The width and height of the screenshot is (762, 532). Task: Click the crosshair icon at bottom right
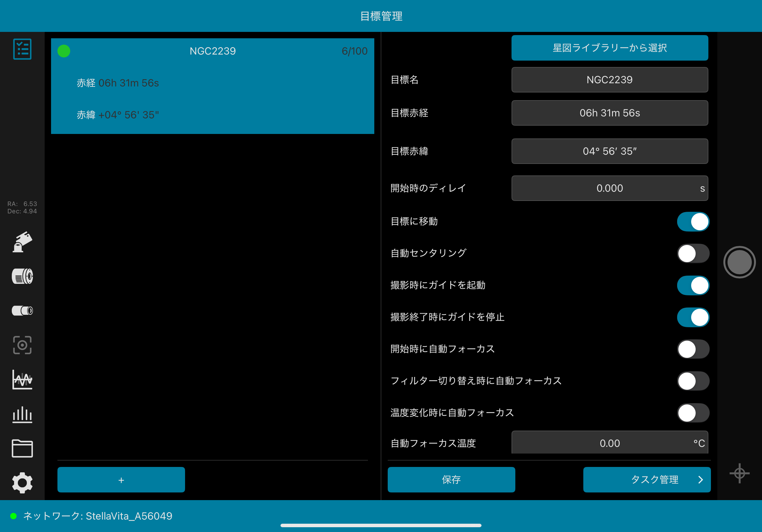[739, 473]
